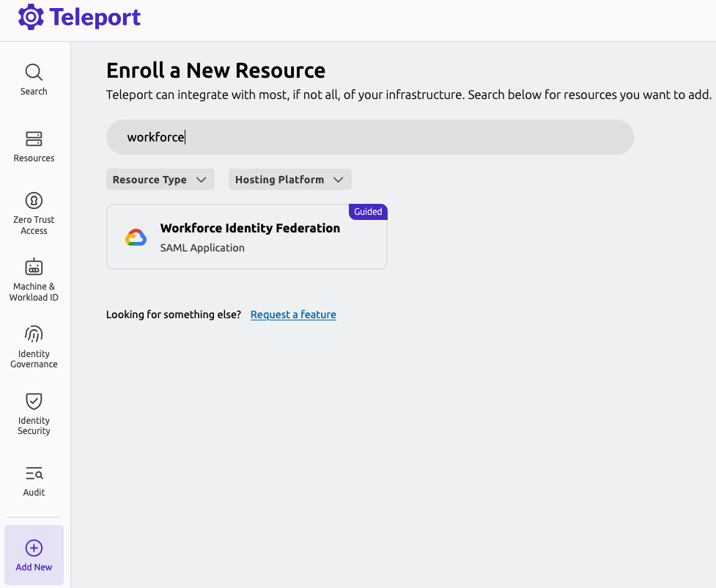The height and width of the screenshot is (588, 716).
Task: Click the Guided badge on the card
Action: pos(368,211)
